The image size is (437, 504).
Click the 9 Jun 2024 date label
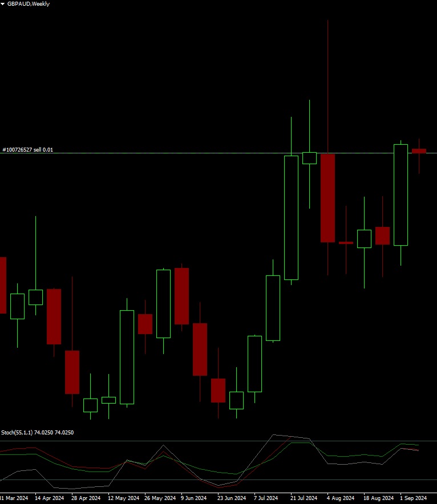[x=193, y=498]
